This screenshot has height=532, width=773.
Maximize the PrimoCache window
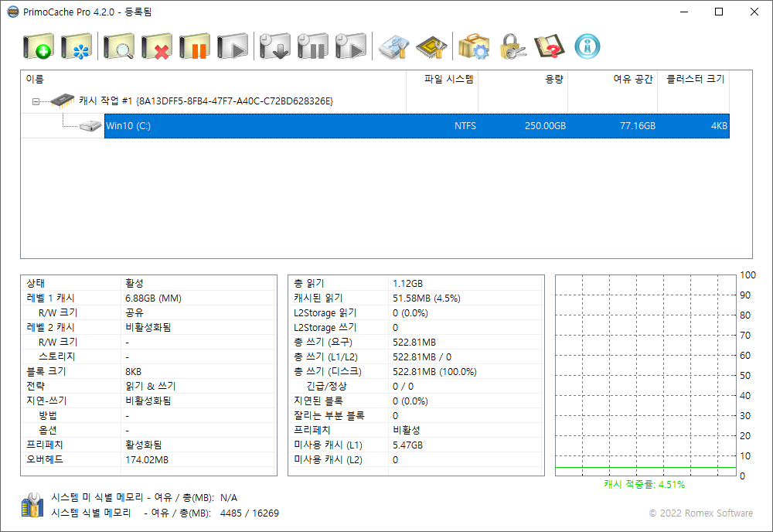(719, 12)
